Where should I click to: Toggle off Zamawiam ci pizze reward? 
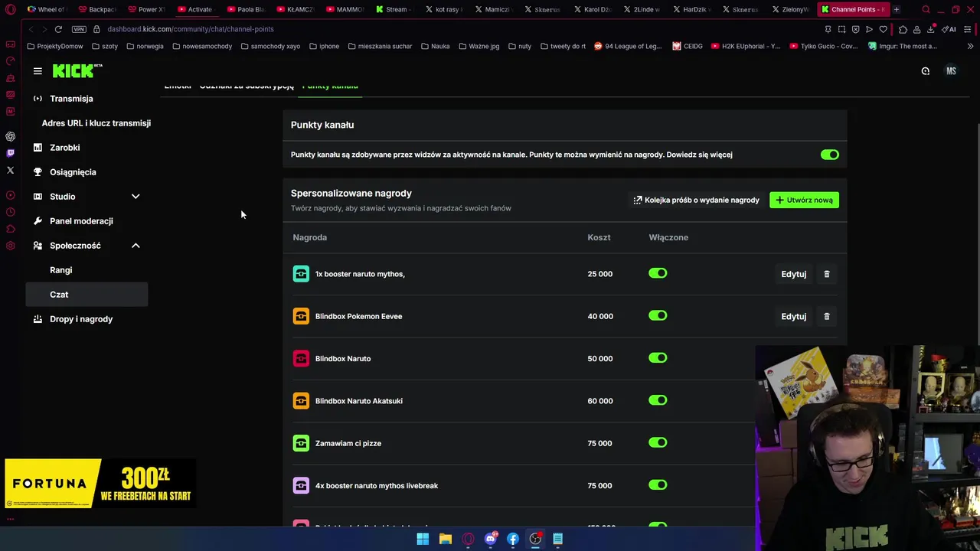(658, 442)
